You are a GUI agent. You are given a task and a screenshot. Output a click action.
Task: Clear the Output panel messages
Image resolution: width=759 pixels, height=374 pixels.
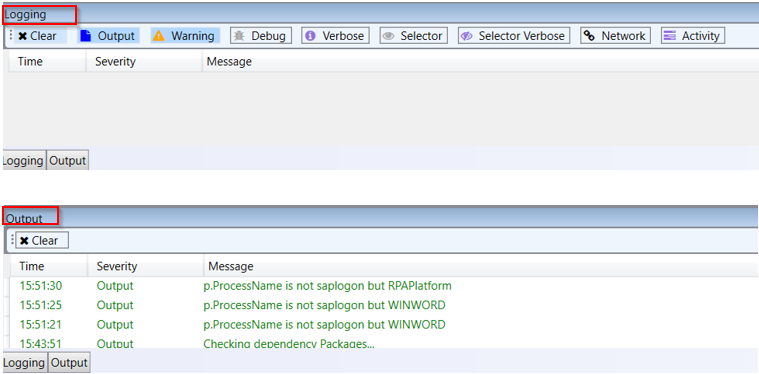click(x=42, y=240)
